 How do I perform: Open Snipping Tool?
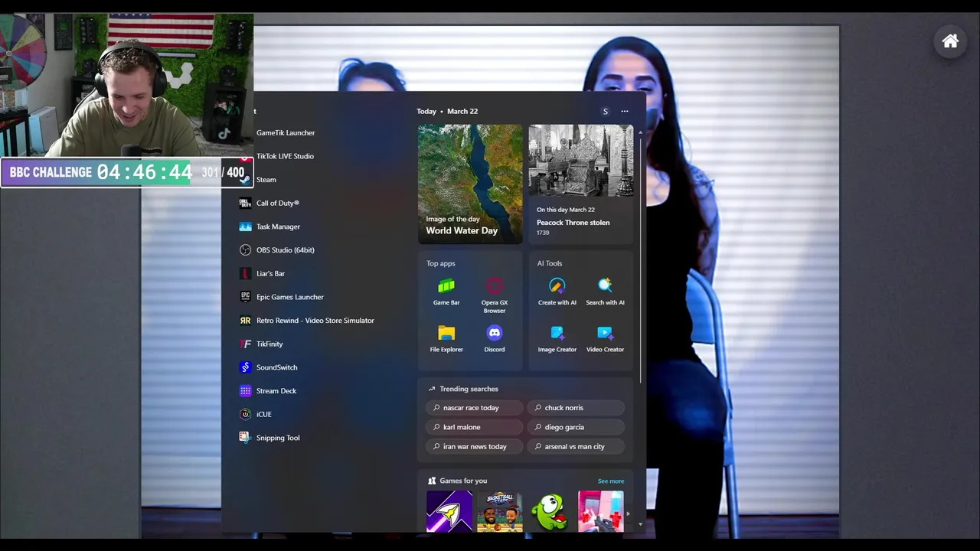(x=269, y=438)
